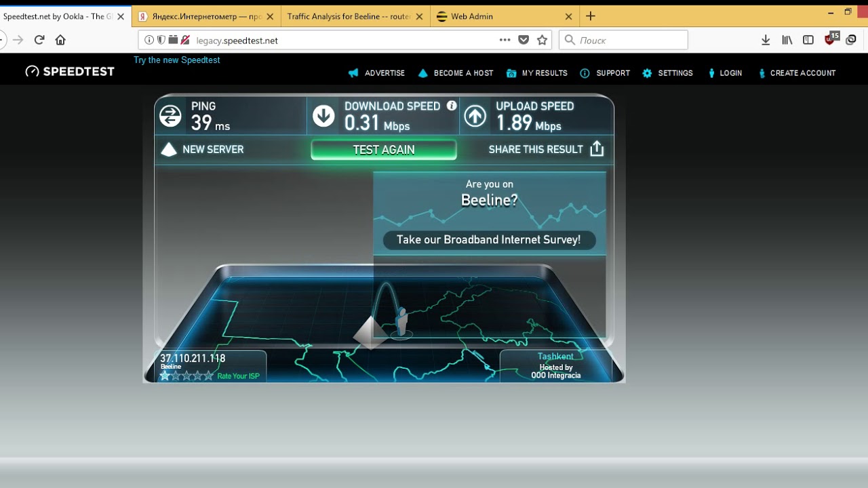Click the Tashkent server label
This screenshot has width=868, height=488.
coord(555,357)
